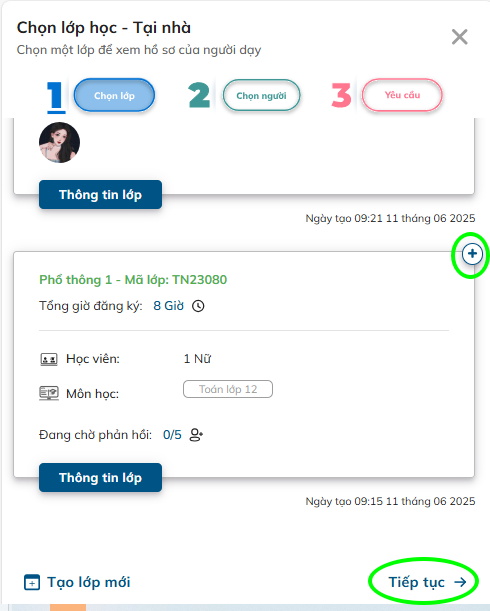Open Thông tin lớp for class TN23080
Image resolution: width=490 pixels, height=611 pixels.
coord(100,477)
